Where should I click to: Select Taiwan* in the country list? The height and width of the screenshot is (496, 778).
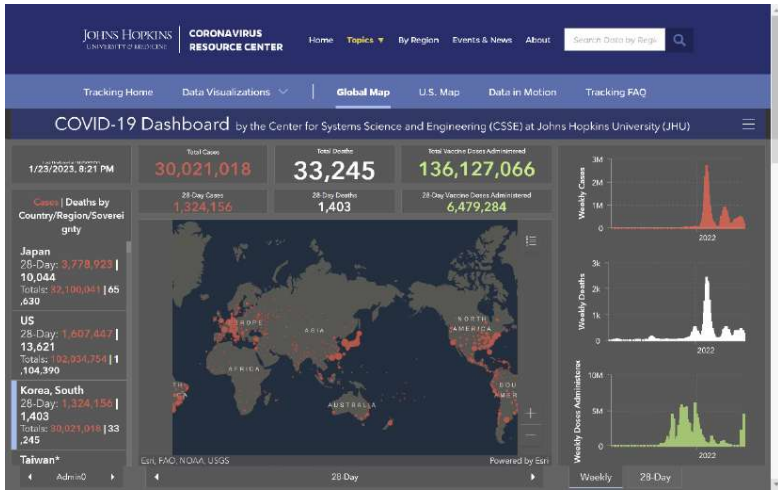pyautogui.click(x=69, y=459)
